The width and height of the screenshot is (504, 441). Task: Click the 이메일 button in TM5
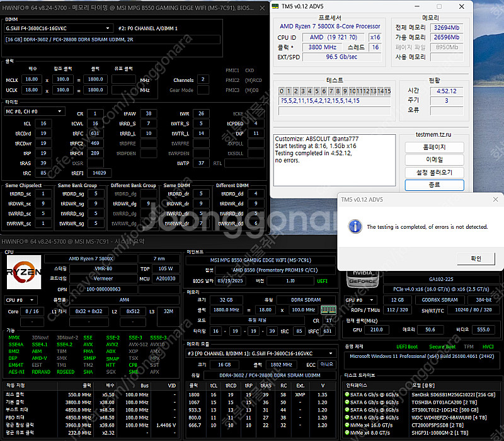click(434, 160)
